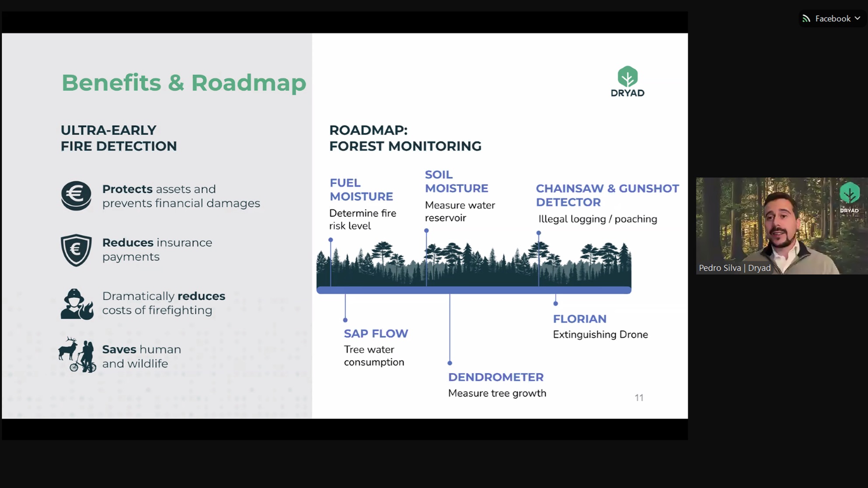
Task: Click 'CHAINSAW & GUNSHOT DETECTOR' heading
Action: click(x=607, y=195)
